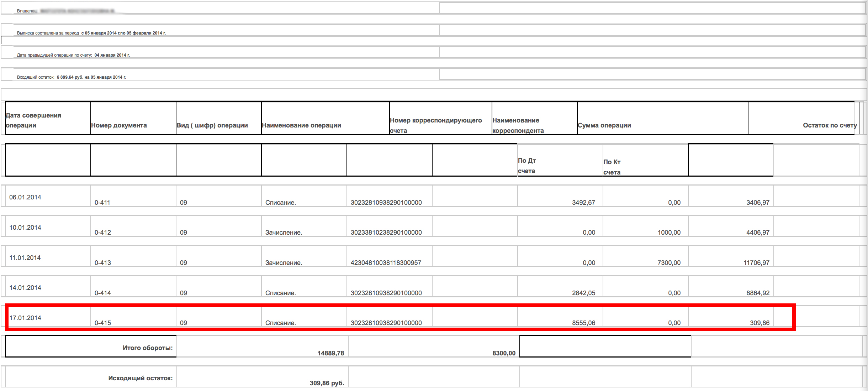Click credit amount 7300,00
This screenshot has height=391, width=868.
coord(669,263)
